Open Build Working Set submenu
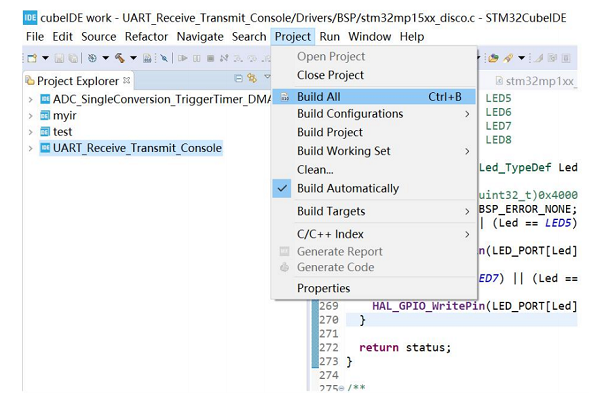This screenshot has width=600, height=402. click(x=374, y=151)
